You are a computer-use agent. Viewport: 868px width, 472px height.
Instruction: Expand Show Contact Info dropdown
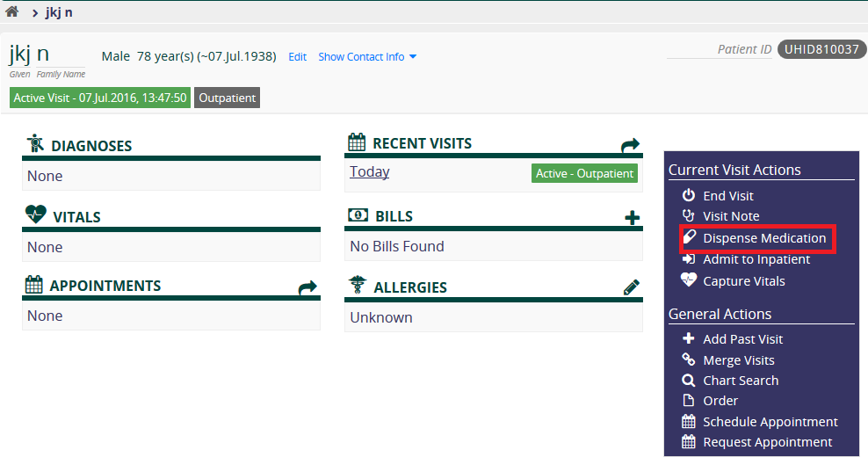click(367, 56)
